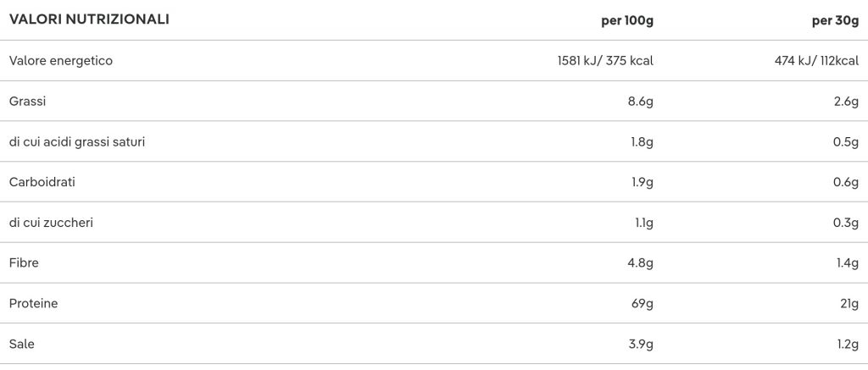Select the per 100g column header
The width and height of the screenshot is (868, 370).
(627, 21)
